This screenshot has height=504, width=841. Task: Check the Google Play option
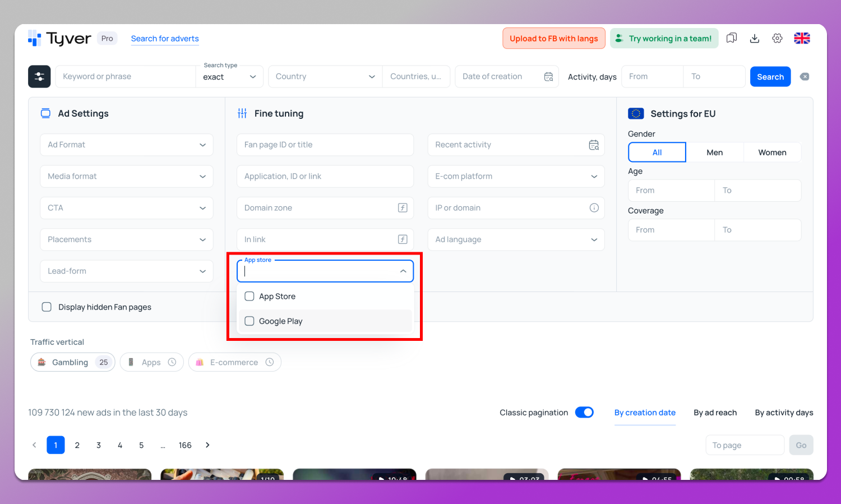[x=250, y=321]
